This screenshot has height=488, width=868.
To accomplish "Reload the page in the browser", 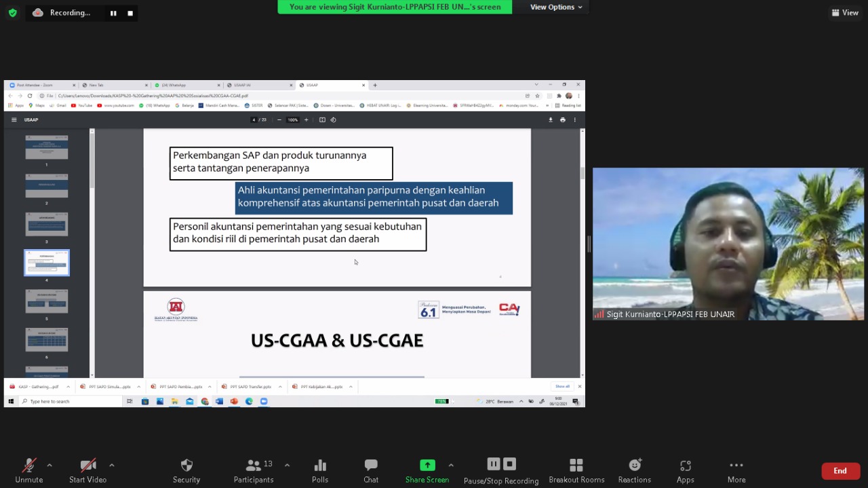I will coord(30,96).
